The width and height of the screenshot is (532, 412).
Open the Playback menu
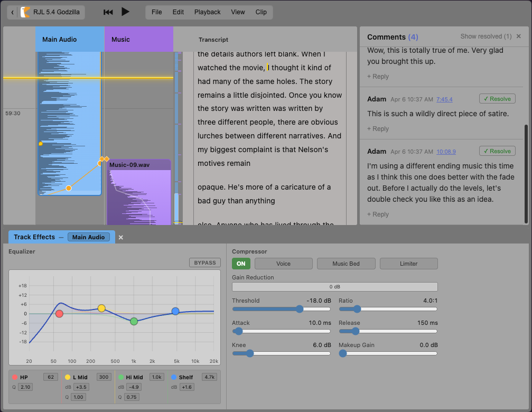[x=207, y=12]
